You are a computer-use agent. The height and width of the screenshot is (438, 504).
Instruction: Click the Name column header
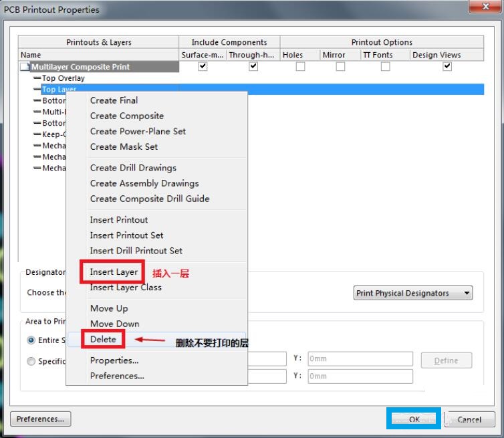(98, 55)
